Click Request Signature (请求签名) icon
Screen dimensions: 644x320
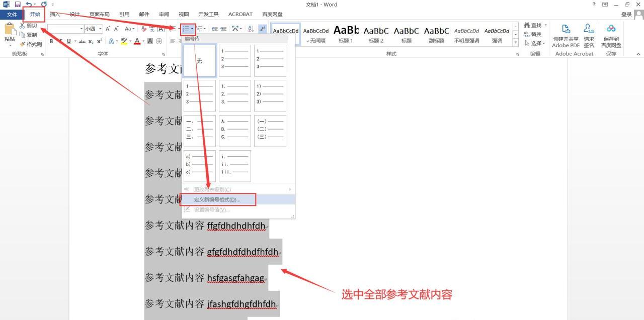click(589, 29)
